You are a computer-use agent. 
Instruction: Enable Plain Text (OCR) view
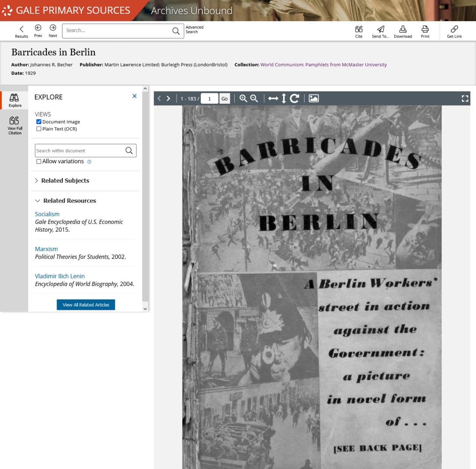click(39, 129)
